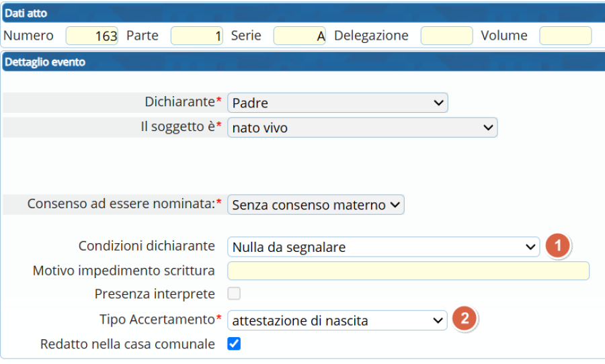The width and height of the screenshot is (605, 364).
Task: Uncheck Redatto nella casa comunale checkbox
Action: [x=234, y=344]
